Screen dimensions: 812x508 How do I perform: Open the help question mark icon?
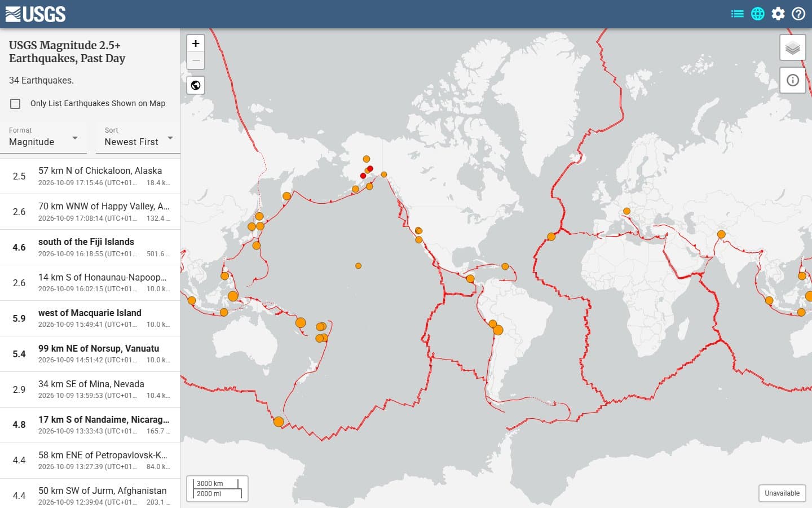coord(798,14)
